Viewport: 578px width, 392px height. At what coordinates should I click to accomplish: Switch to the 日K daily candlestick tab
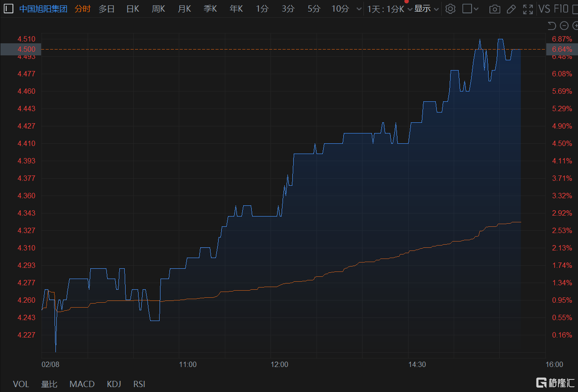point(133,9)
